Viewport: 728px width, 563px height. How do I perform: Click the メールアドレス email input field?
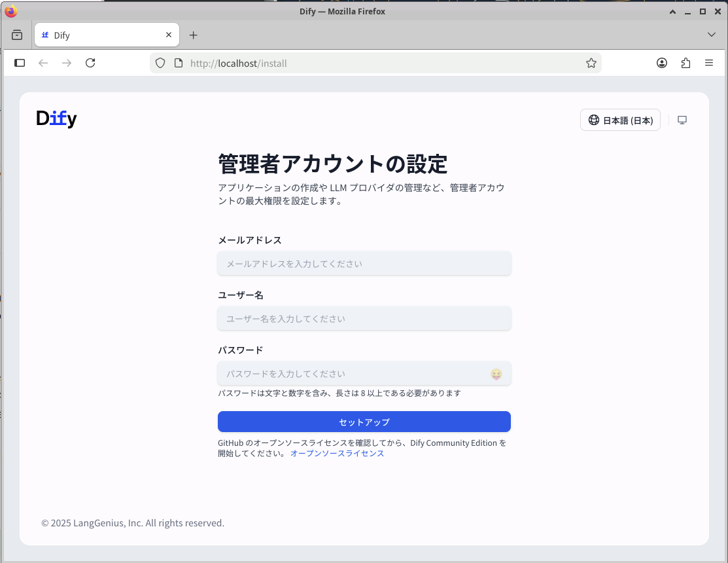[364, 263]
